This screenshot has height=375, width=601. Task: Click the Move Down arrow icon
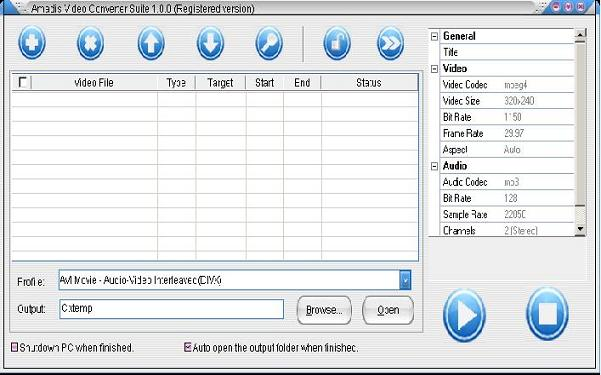coord(210,43)
